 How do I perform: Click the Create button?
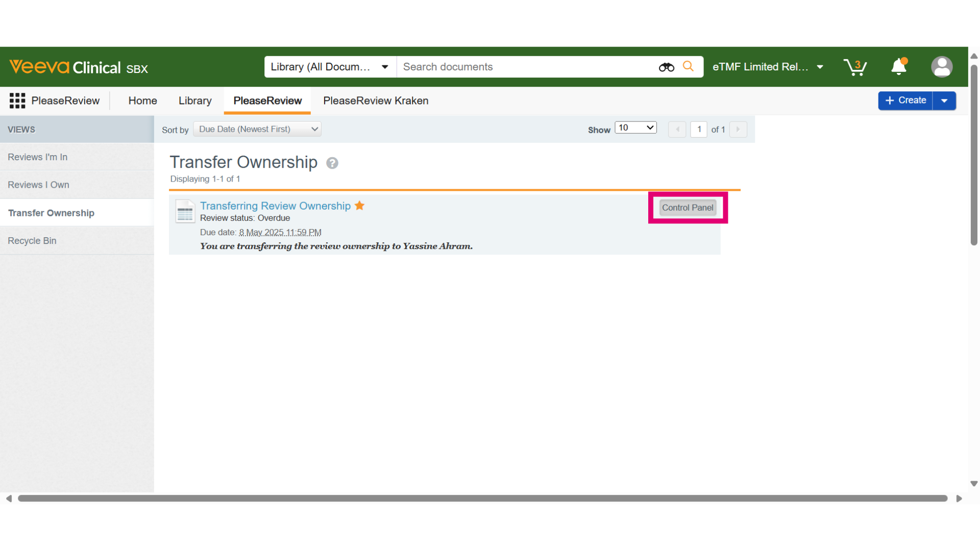pyautogui.click(x=905, y=101)
